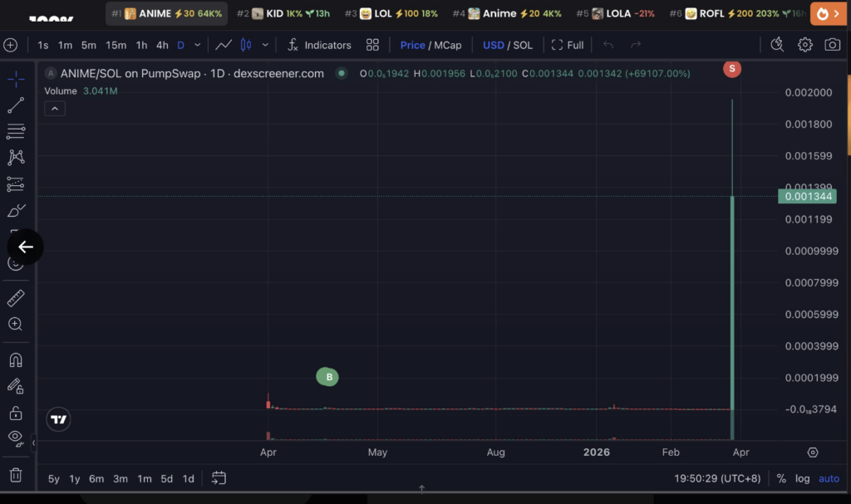Screen dimensions: 851x504
Task: Enable auto scale on price axis
Action: [829, 478]
